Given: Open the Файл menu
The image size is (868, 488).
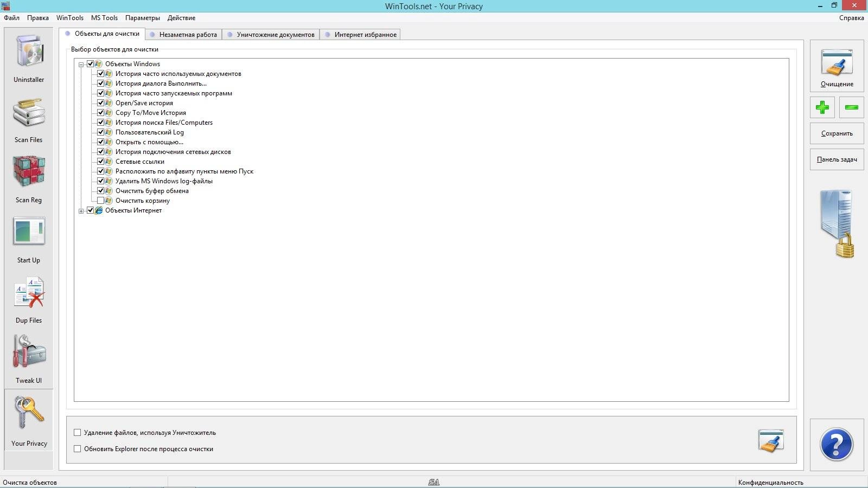Looking at the screenshot, I should click(12, 18).
